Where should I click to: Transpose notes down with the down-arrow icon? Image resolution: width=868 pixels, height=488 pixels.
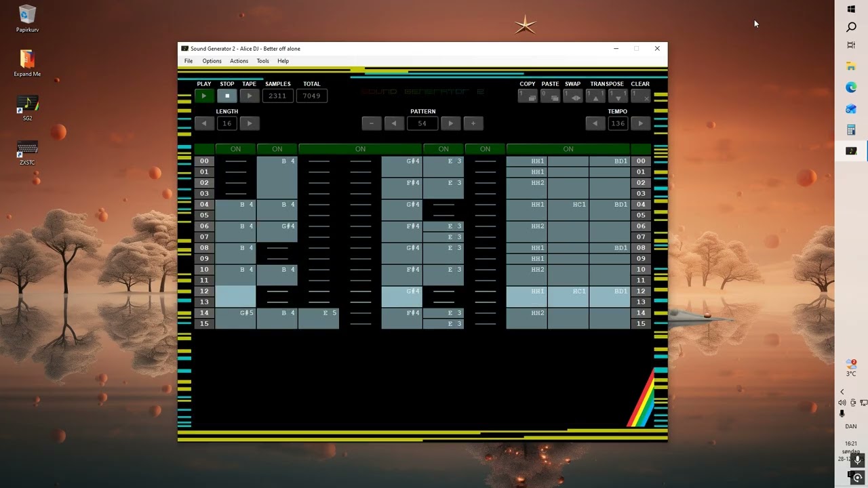(x=618, y=96)
